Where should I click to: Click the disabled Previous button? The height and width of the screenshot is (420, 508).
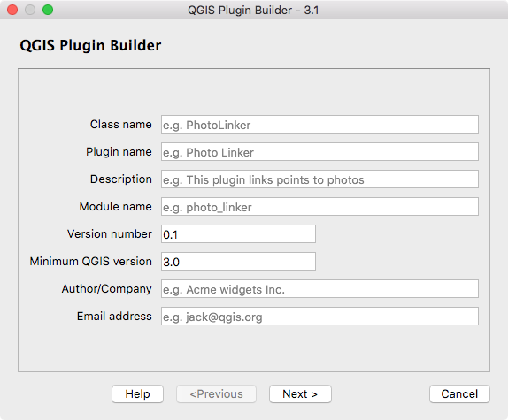[x=217, y=393]
